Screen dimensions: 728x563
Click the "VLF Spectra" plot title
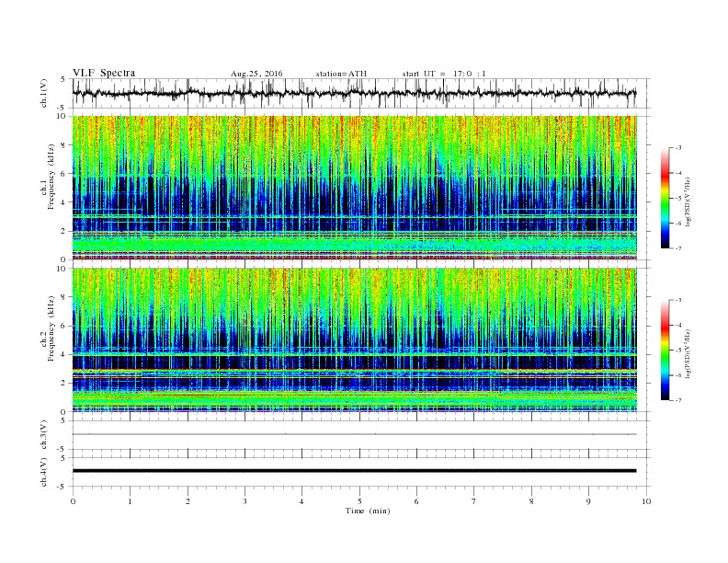click(x=104, y=73)
